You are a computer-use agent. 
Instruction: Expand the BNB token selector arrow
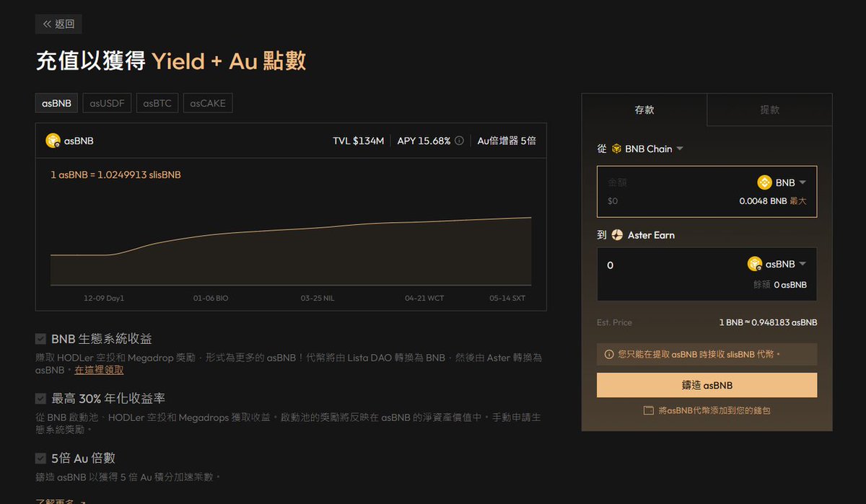coord(802,182)
